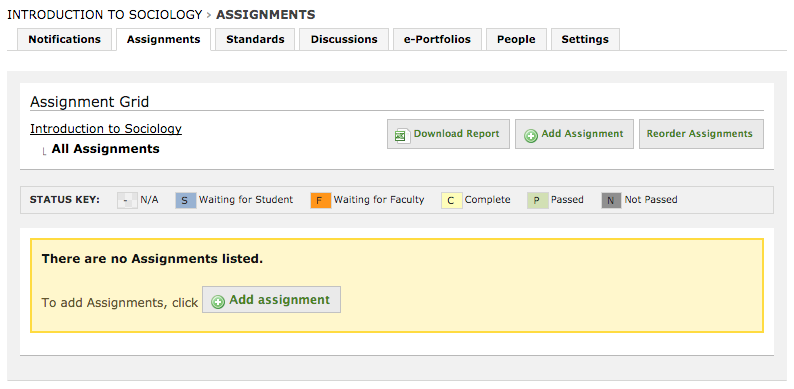Open the Notifications tab
This screenshot has width=794, height=389.
click(64, 40)
